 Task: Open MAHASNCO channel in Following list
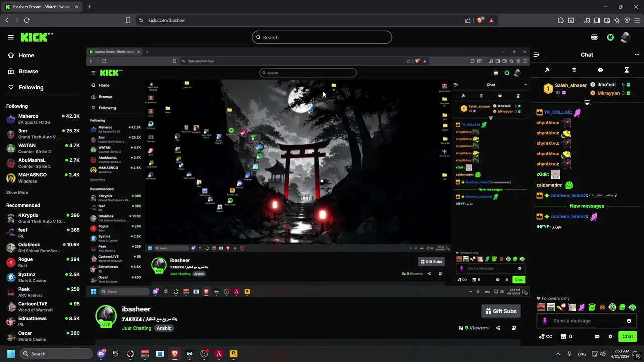click(43, 177)
